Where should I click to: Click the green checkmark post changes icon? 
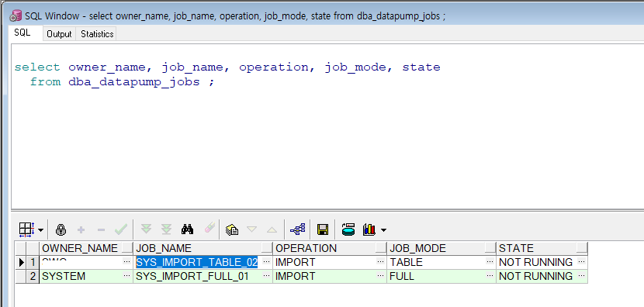[x=121, y=229]
